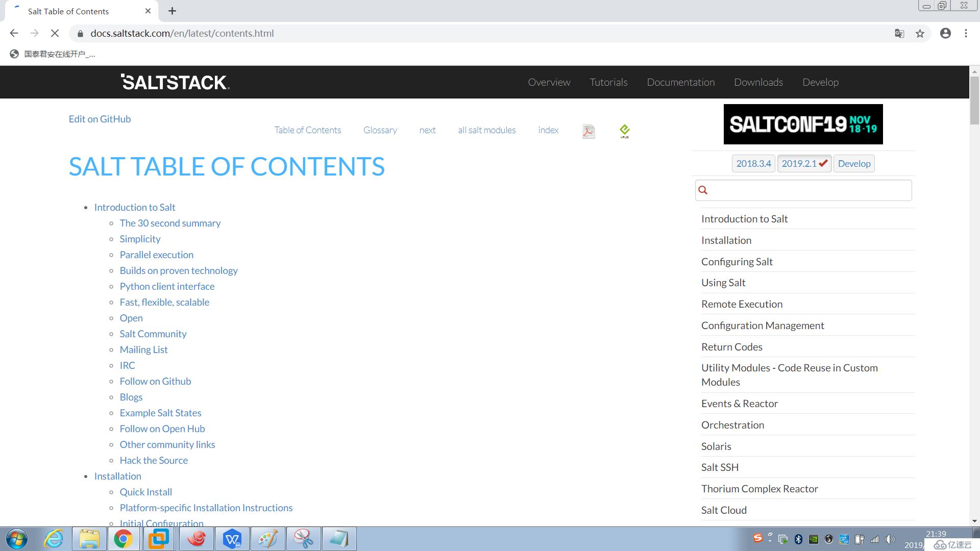
Task: Open the VMware-style orange square taskbar app
Action: (x=158, y=539)
